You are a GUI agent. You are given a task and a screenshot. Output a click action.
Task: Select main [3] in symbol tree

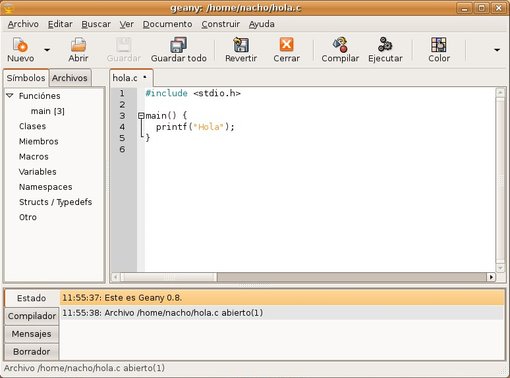tap(48, 111)
